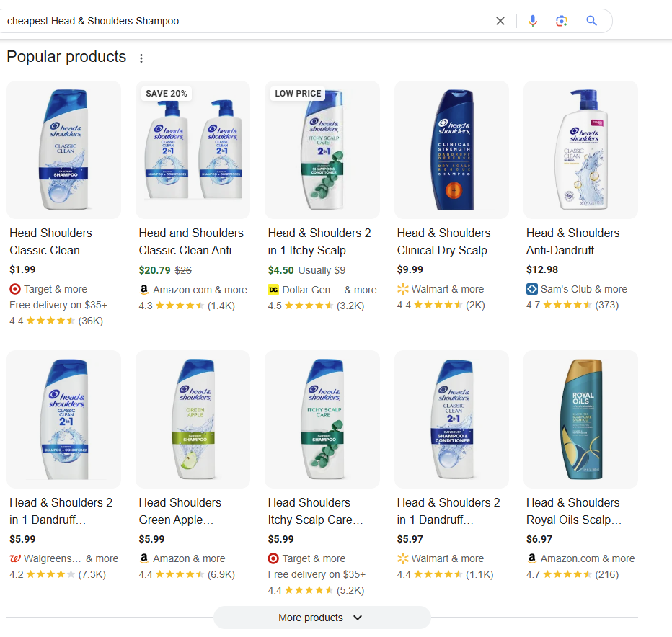
Task: Open Clinical Dry Scalp shampoo image
Action: (x=451, y=150)
